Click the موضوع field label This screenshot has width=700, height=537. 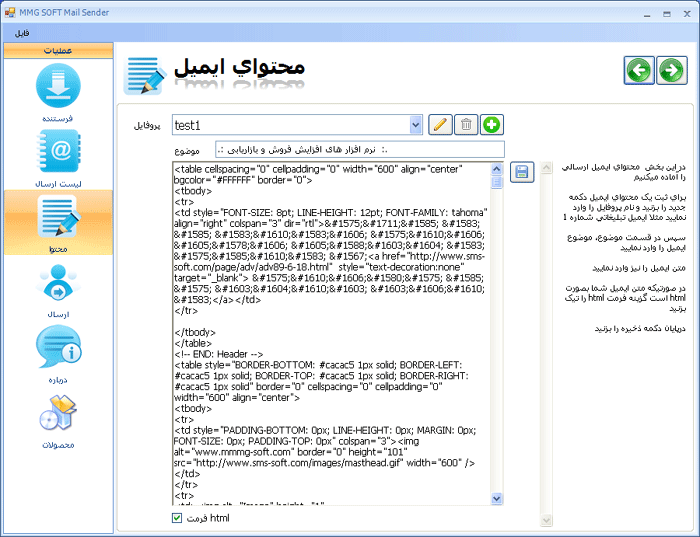(x=187, y=151)
